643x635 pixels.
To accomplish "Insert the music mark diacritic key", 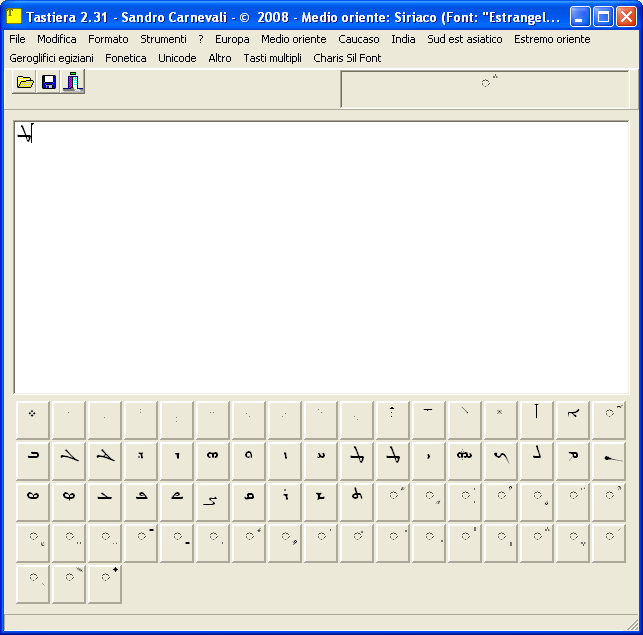I will point(69,584).
